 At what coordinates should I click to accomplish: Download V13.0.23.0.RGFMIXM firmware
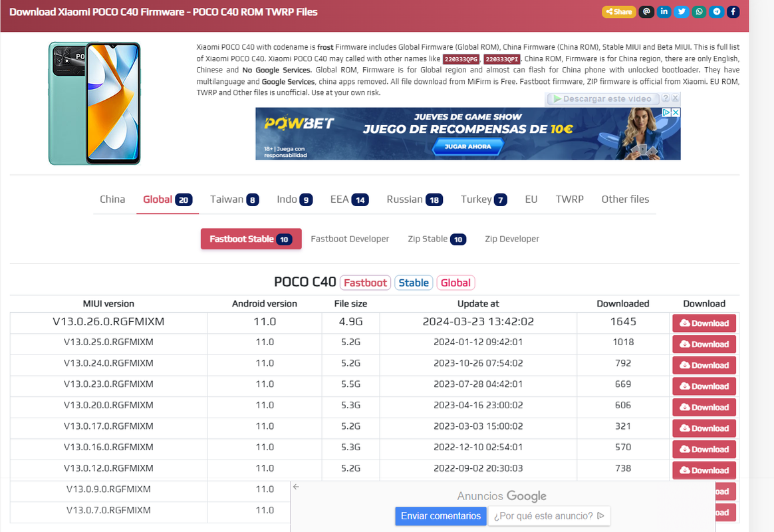(704, 386)
